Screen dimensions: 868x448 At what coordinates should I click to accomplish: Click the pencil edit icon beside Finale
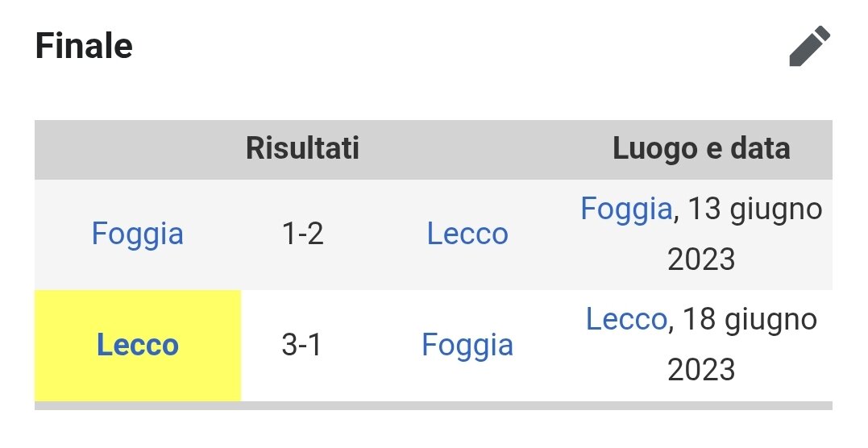point(809,46)
